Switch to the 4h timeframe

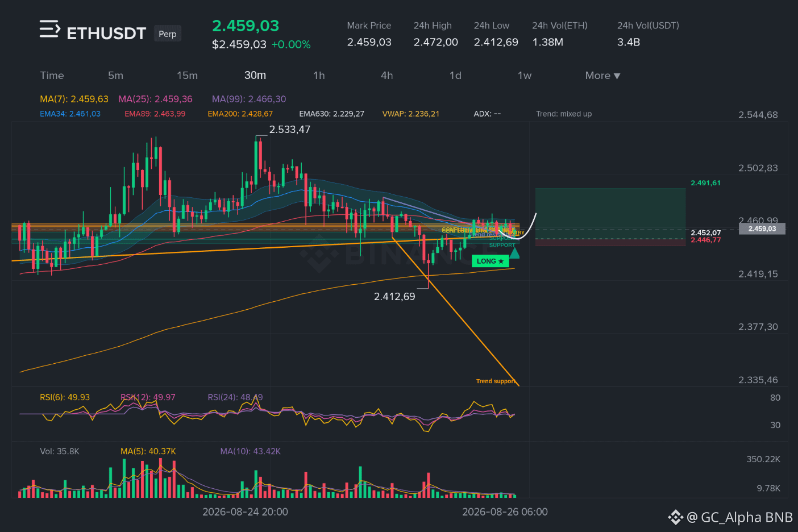pos(386,76)
